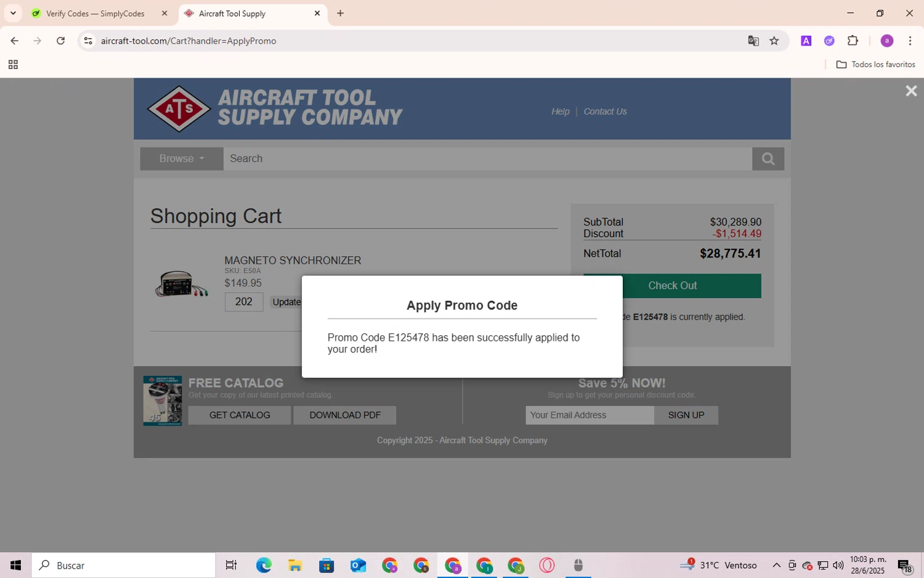Go back to the previous page
This screenshot has height=578, width=924.
pos(14,41)
